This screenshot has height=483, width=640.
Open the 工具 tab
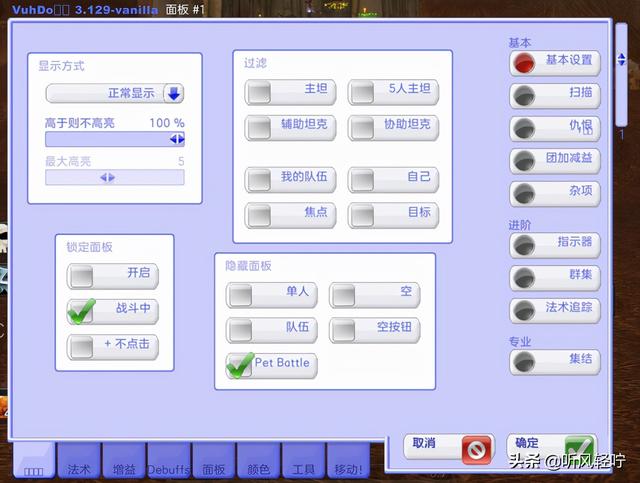tap(303, 467)
